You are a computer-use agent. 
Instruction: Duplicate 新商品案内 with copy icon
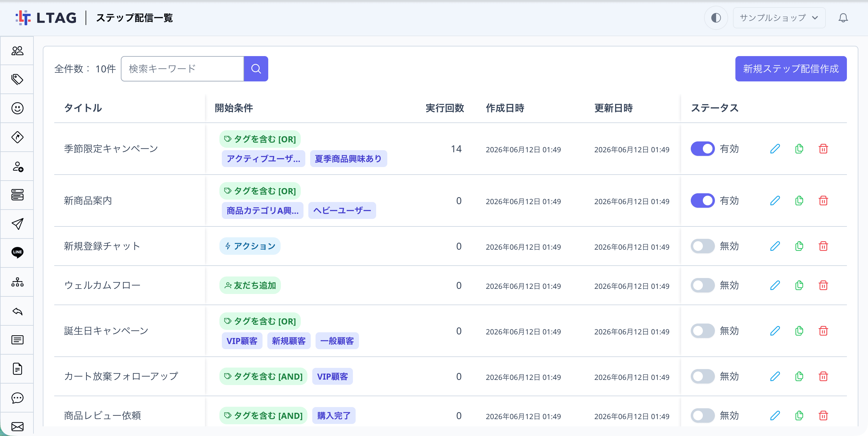799,201
